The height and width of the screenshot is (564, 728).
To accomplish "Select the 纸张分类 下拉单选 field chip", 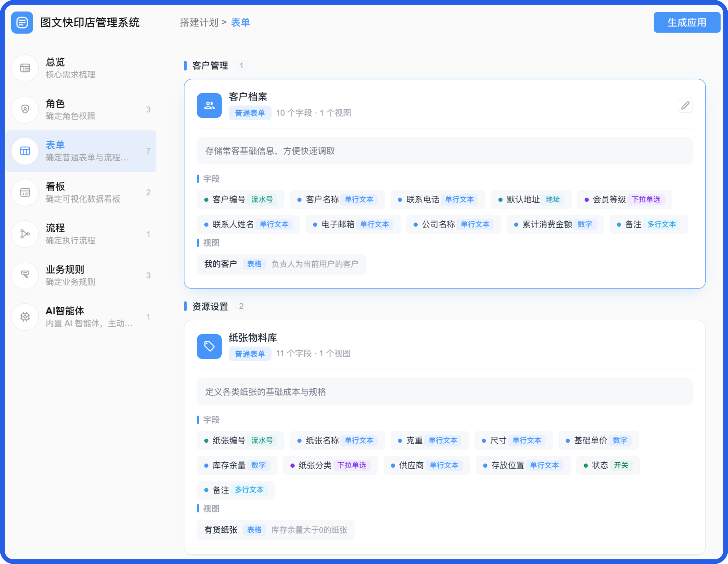I will pyautogui.click(x=330, y=465).
